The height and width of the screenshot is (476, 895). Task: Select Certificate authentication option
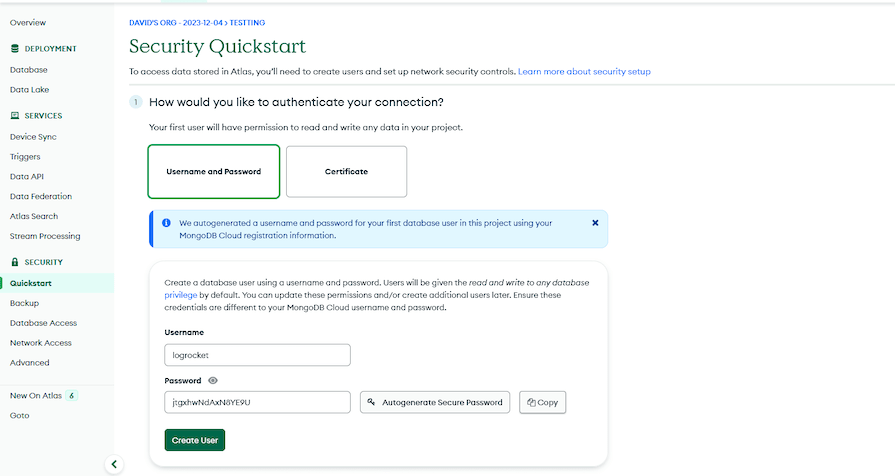(346, 171)
